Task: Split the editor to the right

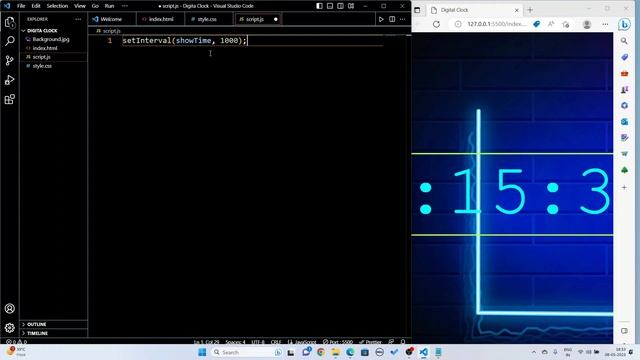Action: click(392, 19)
